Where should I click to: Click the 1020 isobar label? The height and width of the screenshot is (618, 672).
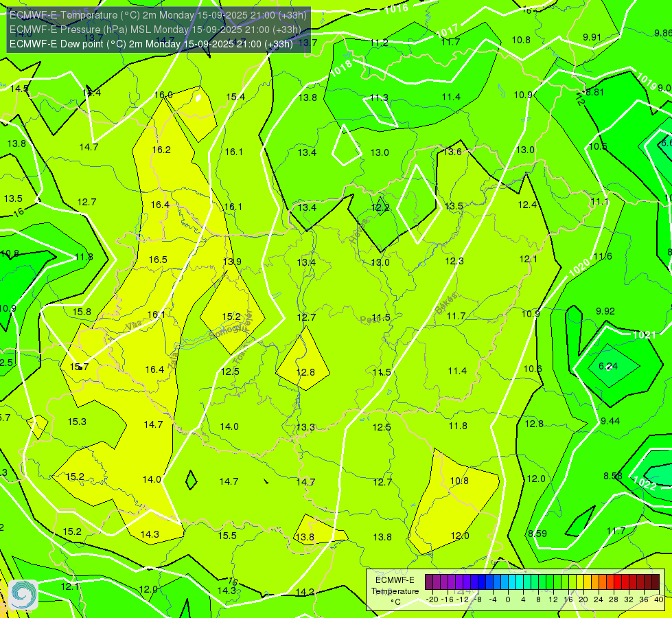point(579,268)
